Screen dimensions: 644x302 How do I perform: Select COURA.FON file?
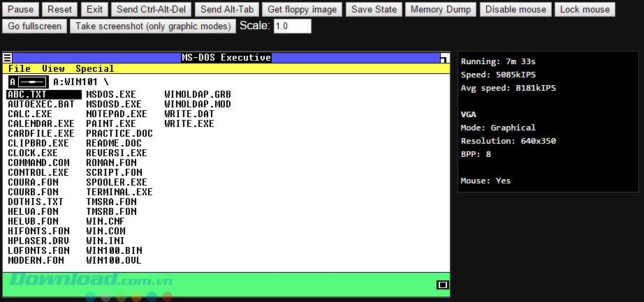(x=33, y=182)
